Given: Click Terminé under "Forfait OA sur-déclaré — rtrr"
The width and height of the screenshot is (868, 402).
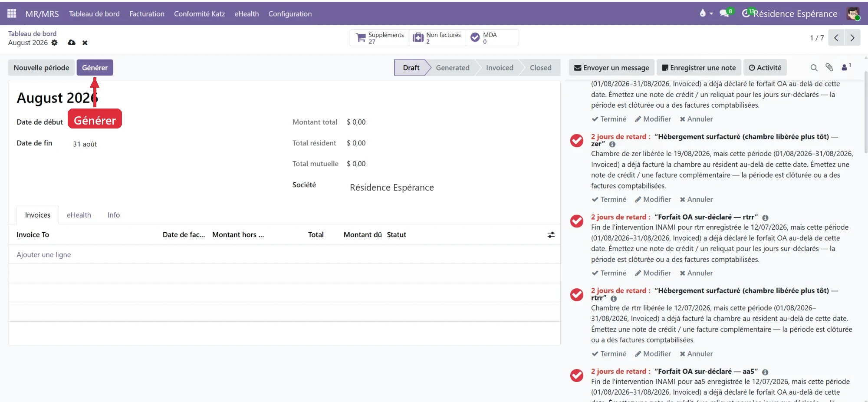Looking at the screenshot, I should click(609, 273).
